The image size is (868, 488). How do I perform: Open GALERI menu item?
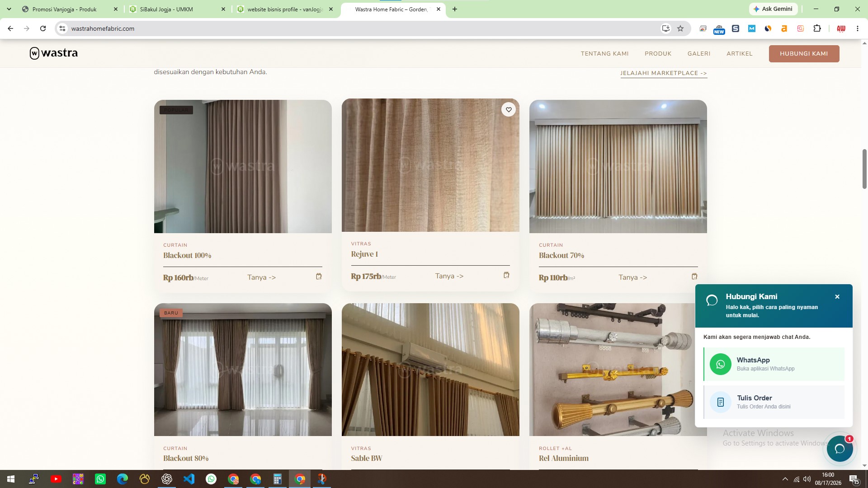[x=699, y=54]
